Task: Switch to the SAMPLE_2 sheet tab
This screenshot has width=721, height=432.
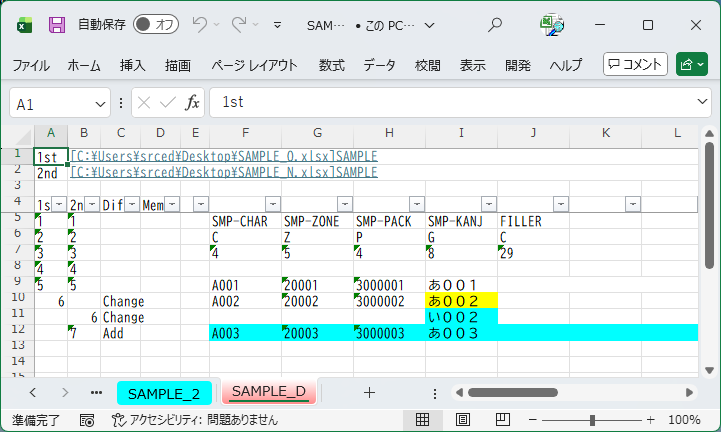Action: [x=164, y=392]
